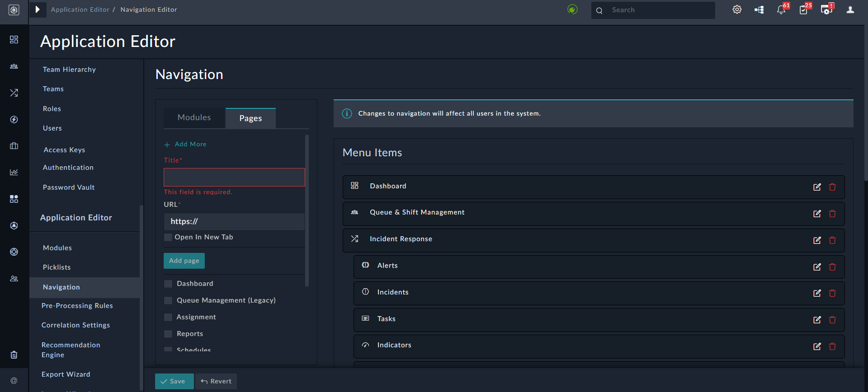Open Recommendation Engine page
This screenshot has width=868, height=392.
click(71, 350)
